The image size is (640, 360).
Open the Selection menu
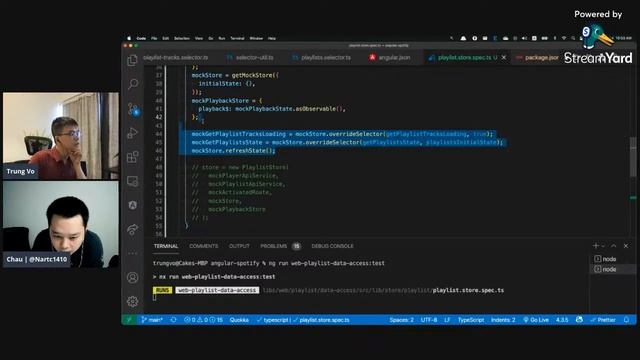click(182, 38)
